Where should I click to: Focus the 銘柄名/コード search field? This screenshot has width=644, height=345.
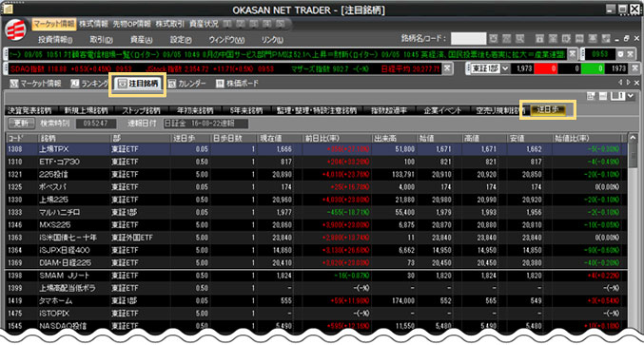pos(468,39)
